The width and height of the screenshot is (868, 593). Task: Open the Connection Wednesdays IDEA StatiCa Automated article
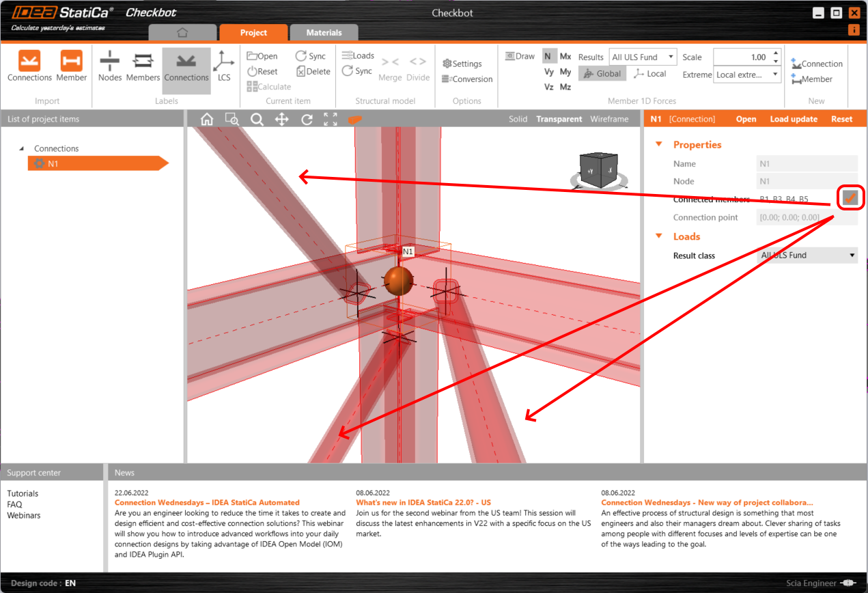point(207,502)
